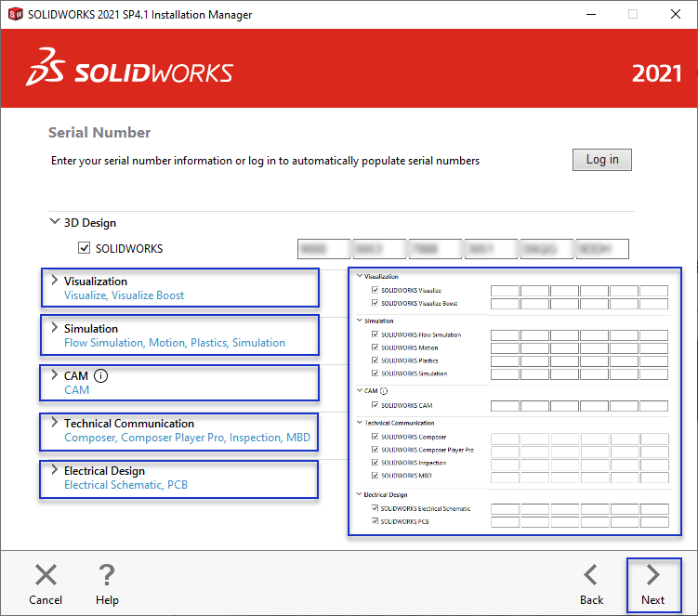Toggle the SOLIDWORKS Composer checkbox
Viewport: 698px width, 616px height.
tap(375, 437)
